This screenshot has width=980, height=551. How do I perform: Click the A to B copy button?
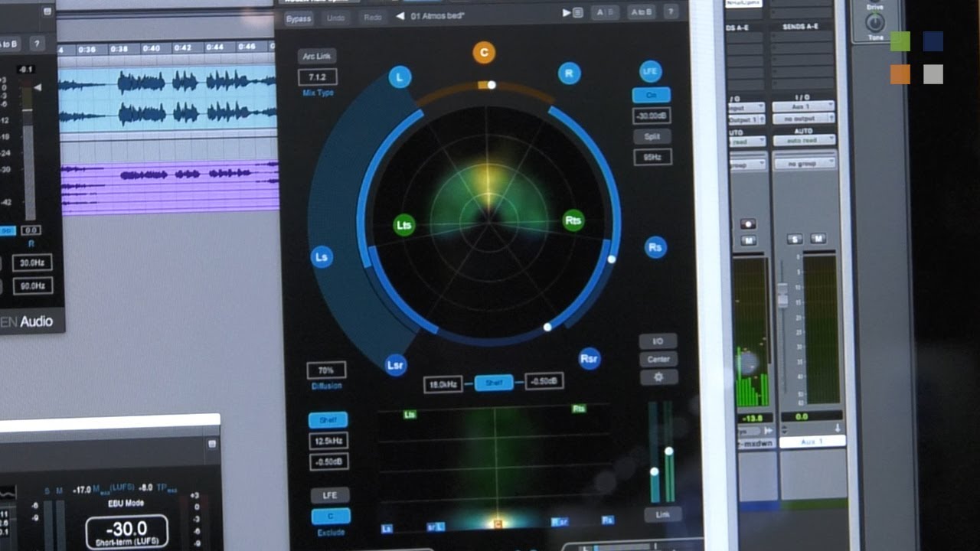[640, 12]
